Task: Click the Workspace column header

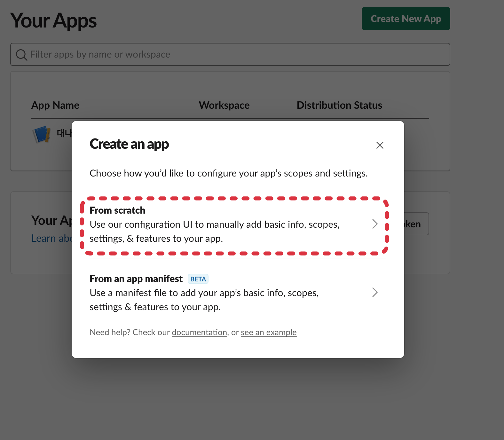Action: (224, 105)
